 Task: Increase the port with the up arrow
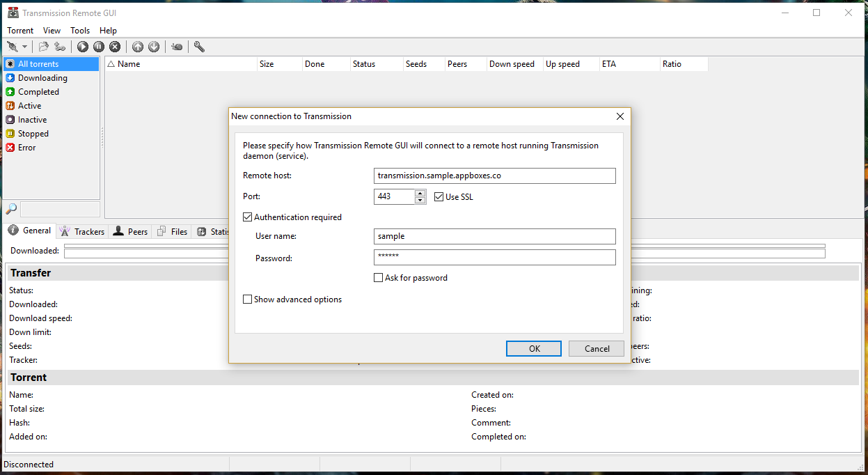point(420,193)
